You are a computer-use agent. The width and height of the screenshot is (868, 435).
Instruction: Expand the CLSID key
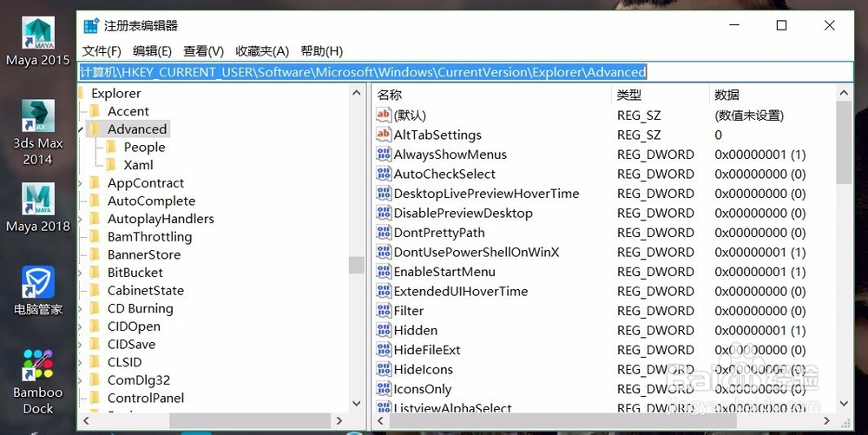(81, 363)
